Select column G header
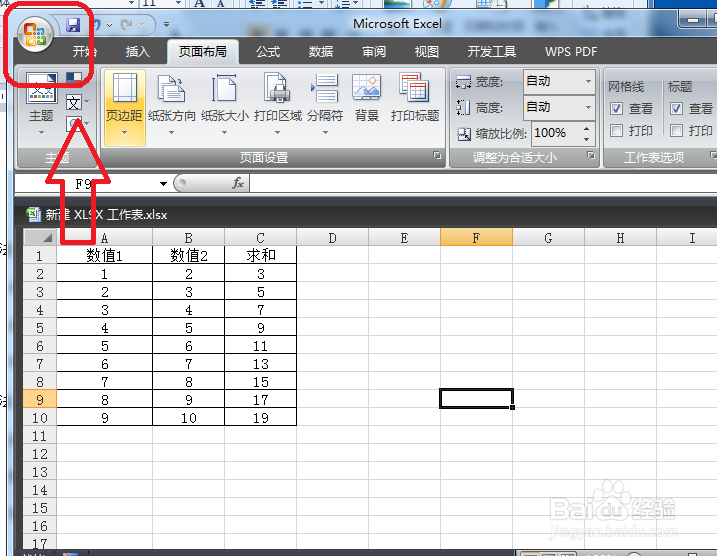The height and width of the screenshot is (556, 717). [548, 237]
